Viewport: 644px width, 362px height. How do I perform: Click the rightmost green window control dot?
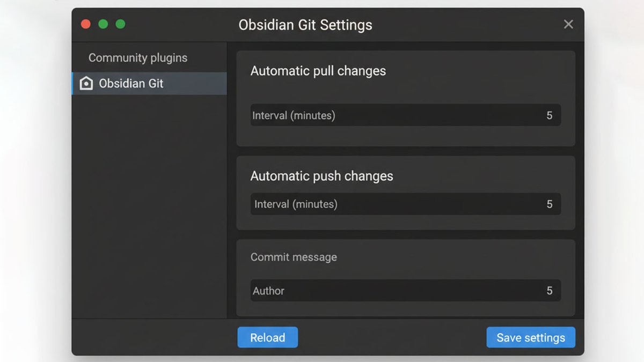[120, 24]
